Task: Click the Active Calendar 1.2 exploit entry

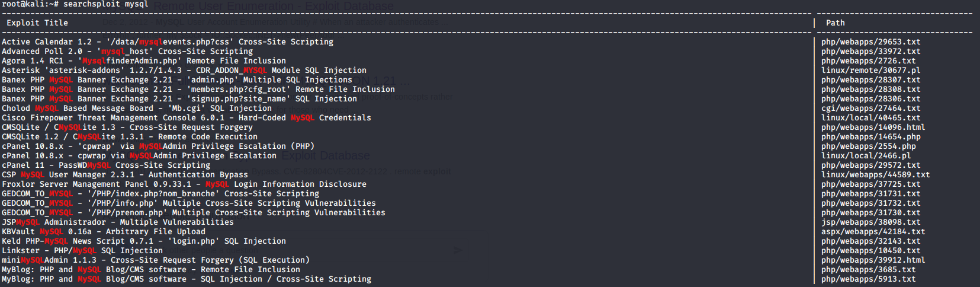Action: tap(168, 42)
